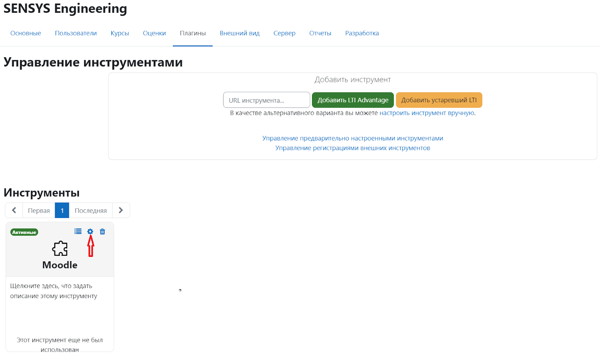Open the Основные tab
Screen dimensions: 600x364
click(25, 33)
